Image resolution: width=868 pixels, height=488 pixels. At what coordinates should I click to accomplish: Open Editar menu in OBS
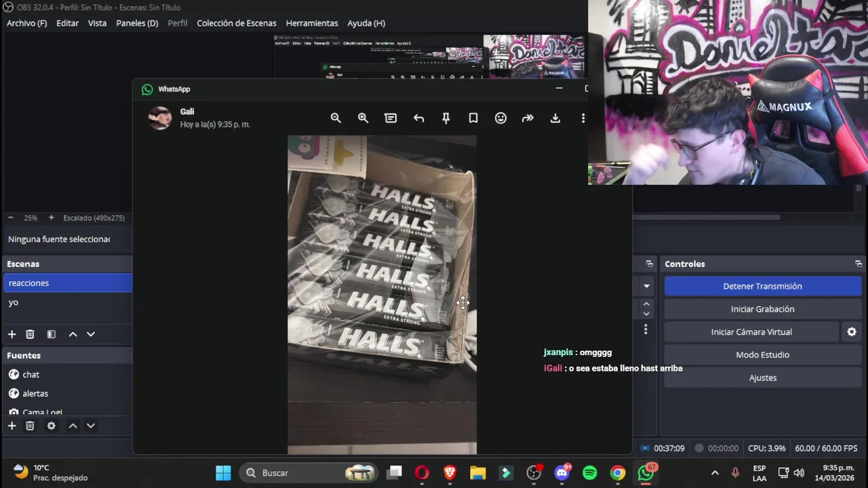coord(67,23)
